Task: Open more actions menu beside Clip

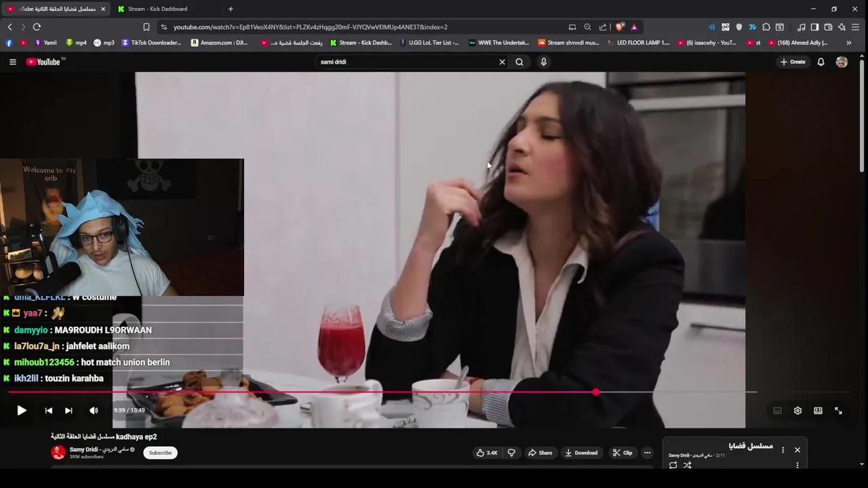Action: coord(647,453)
